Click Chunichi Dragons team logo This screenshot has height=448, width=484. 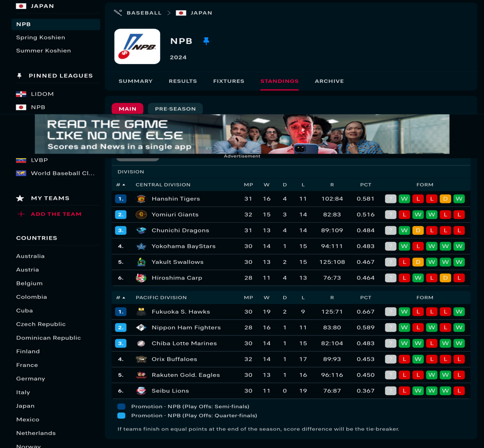point(141,230)
